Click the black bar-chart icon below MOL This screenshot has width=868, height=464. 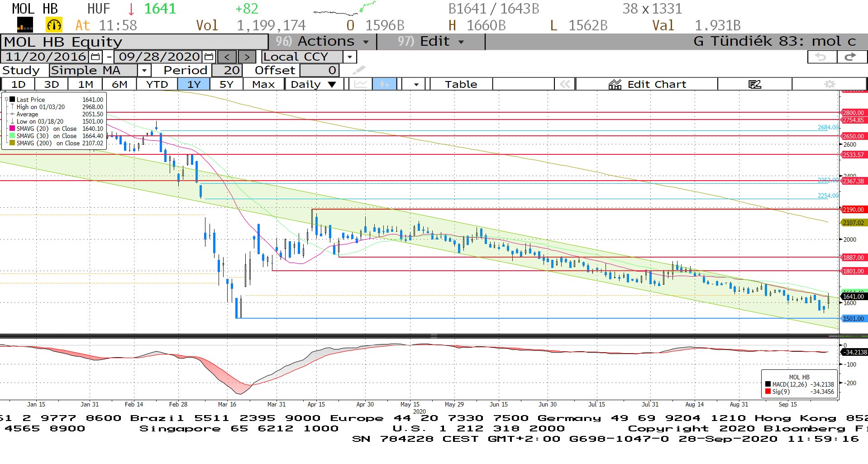25,25
